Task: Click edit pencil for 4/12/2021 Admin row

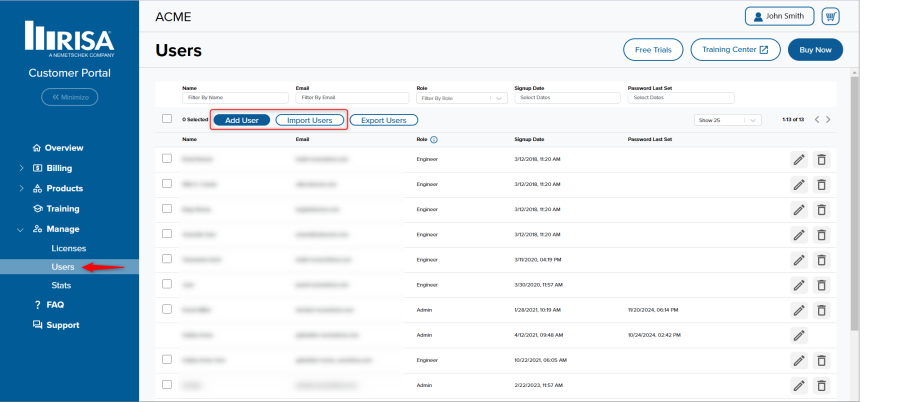Action: [799, 335]
